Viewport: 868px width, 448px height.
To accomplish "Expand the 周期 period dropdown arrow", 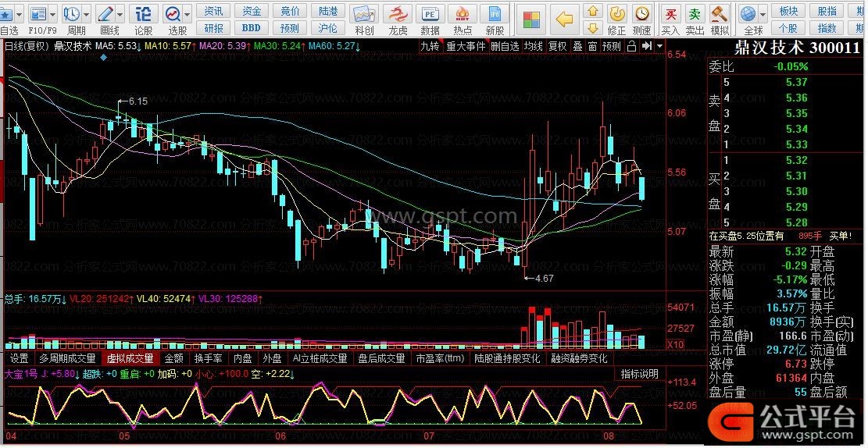I will pos(87,14).
